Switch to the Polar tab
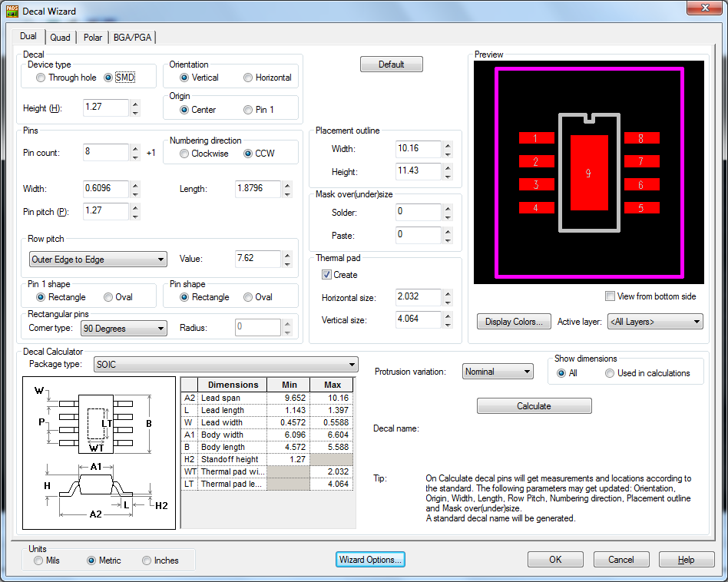Image resolution: width=728 pixels, height=582 pixels. [92, 37]
